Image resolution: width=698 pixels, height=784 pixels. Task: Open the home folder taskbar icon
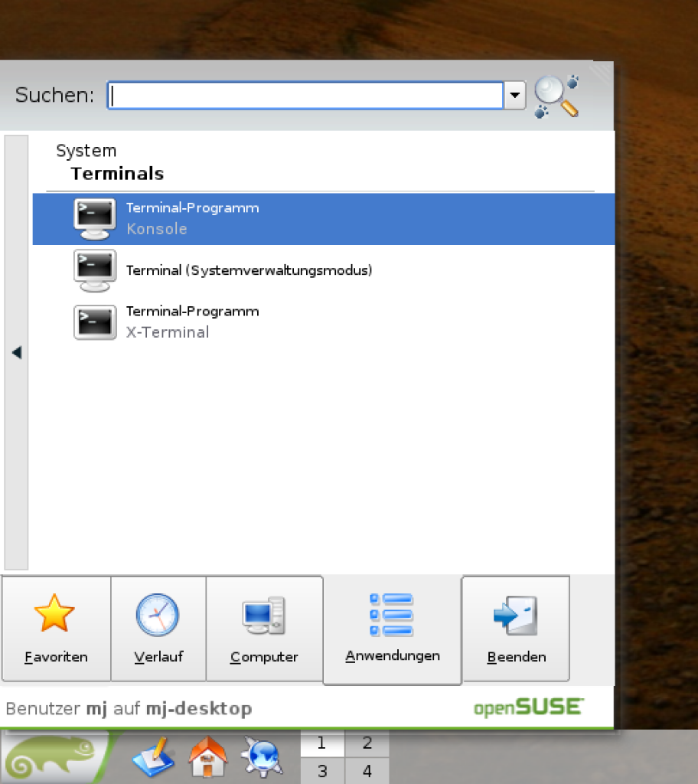[x=208, y=757]
